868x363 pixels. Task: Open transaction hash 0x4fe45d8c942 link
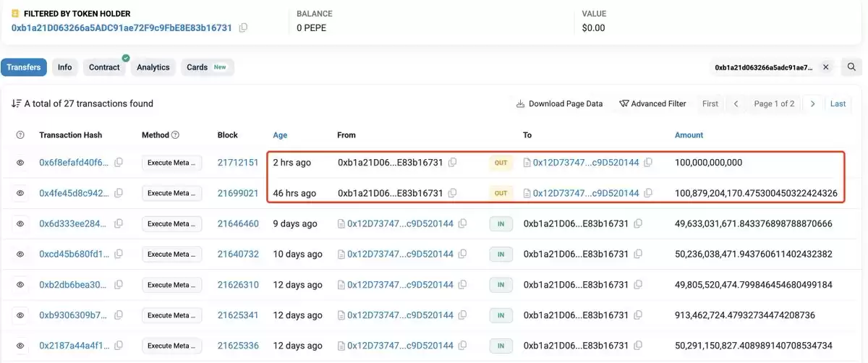(x=75, y=193)
